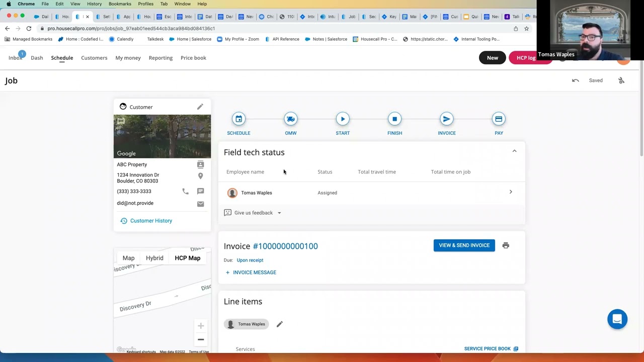Call the customer using the phone icon
Viewport: 644px width, 362px height.
coord(185,192)
